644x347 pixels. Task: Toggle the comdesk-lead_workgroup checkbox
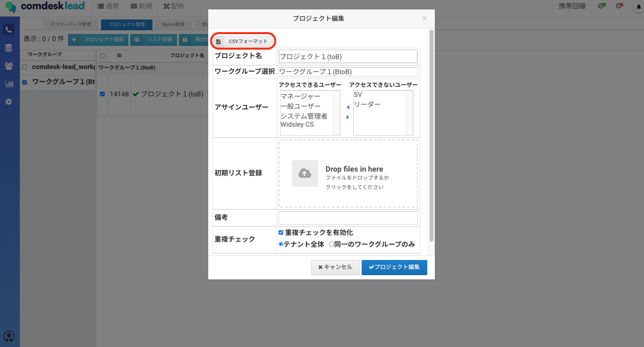pyautogui.click(x=25, y=68)
